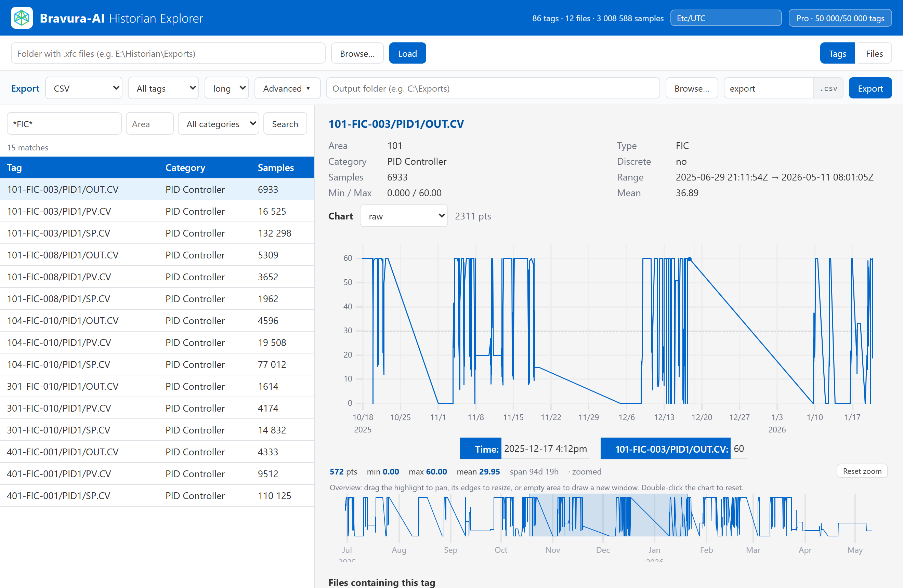Click the tag heading 101-FIC-003/PID1/OUT.CV
Viewport: 903px width, 588px height.
tap(396, 124)
